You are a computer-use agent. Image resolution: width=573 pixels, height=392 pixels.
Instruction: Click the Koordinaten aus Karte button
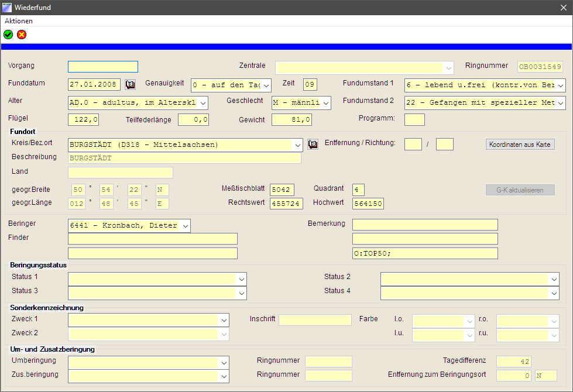520,145
